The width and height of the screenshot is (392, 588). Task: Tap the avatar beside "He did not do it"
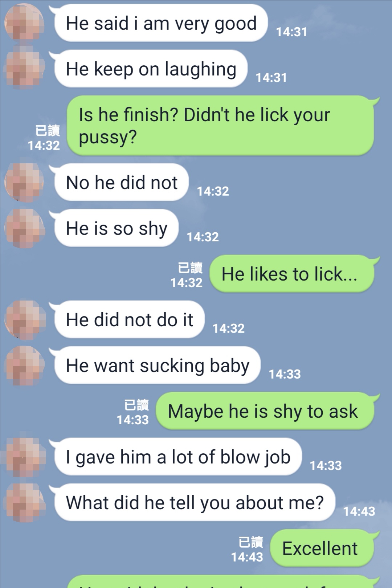24,319
